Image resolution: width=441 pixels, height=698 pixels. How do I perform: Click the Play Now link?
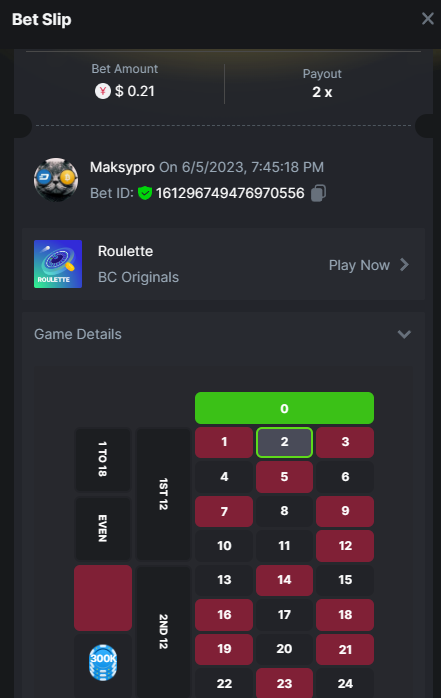tap(359, 265)
